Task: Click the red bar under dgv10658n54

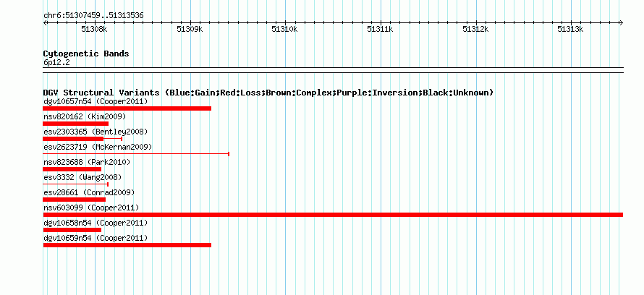Action: (x=72, y=230)
